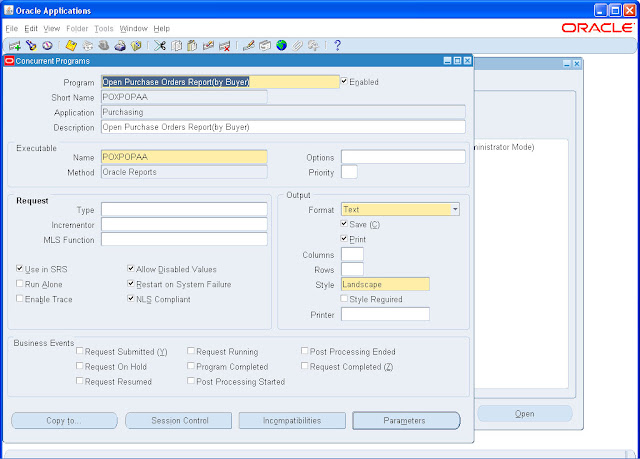Uncheck the Enabled checkbox
This screenshot has height=459, width=640.
(x=344, y=81)
